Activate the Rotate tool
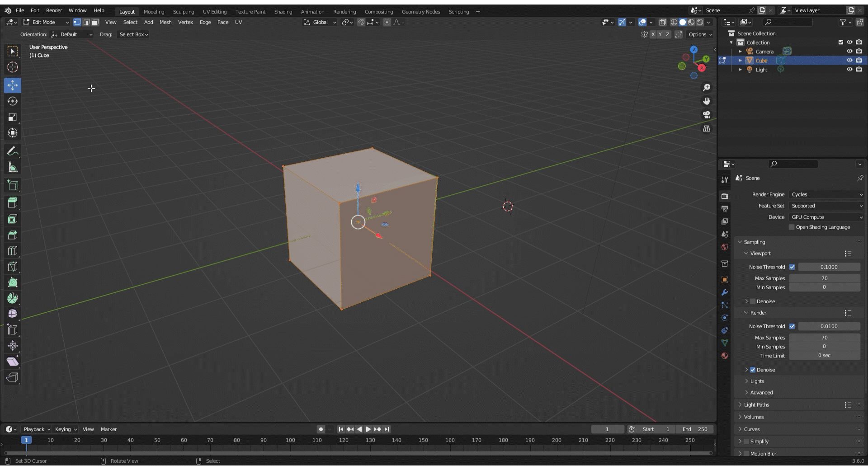Image resolution: width=868 pixels, height=470 pixels. point(13,101)
